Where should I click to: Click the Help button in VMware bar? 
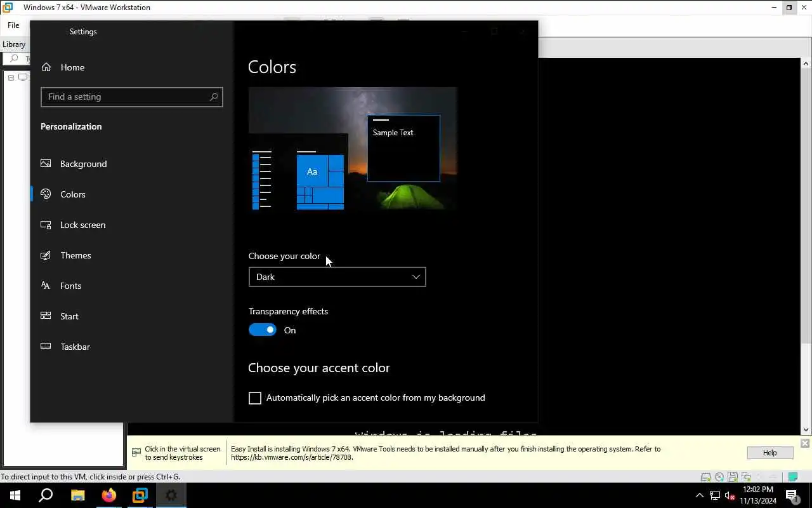(769, 453)
